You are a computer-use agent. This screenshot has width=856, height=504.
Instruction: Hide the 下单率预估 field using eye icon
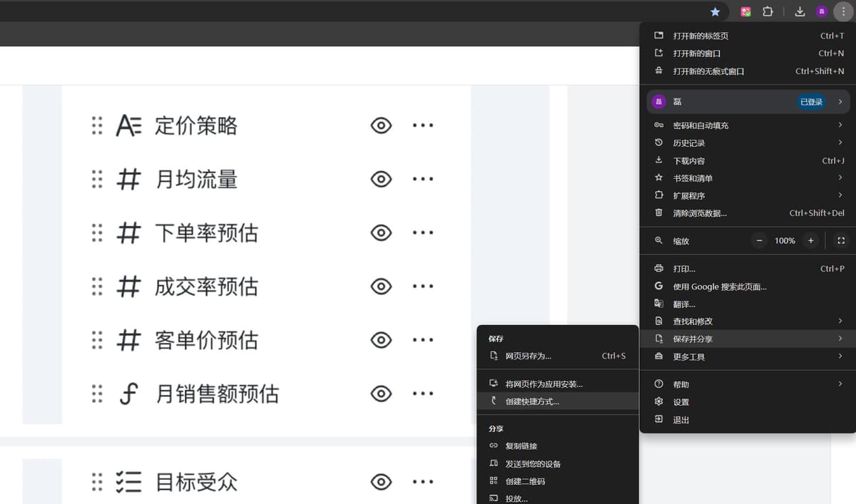[381, 233]
